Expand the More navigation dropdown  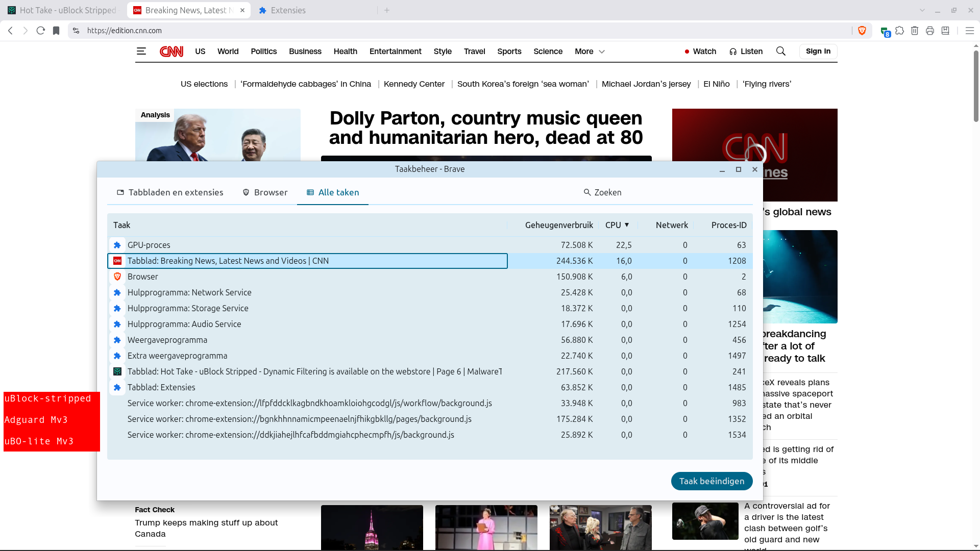[x=590, y=52]
